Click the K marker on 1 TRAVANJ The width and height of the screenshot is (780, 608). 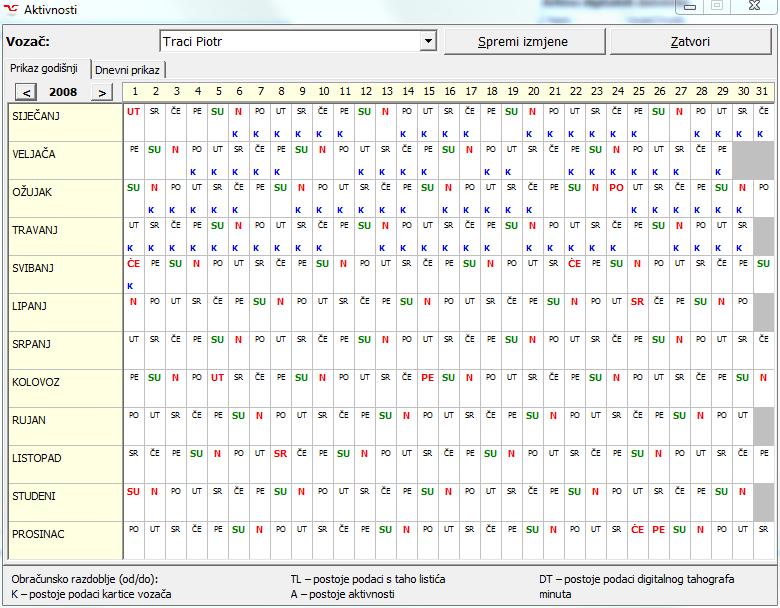[130, 248]
